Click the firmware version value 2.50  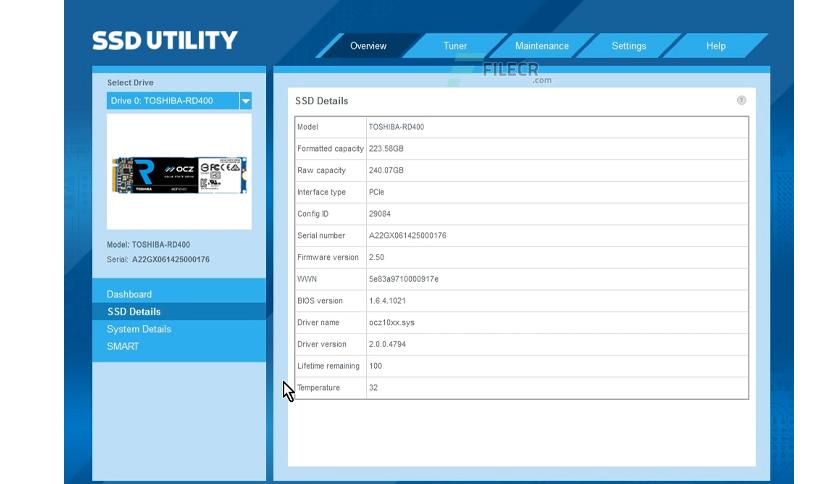(376, 257)
